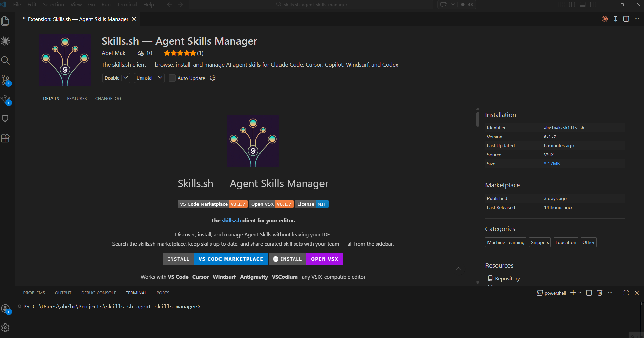Click the command center search box

point(311,5)
